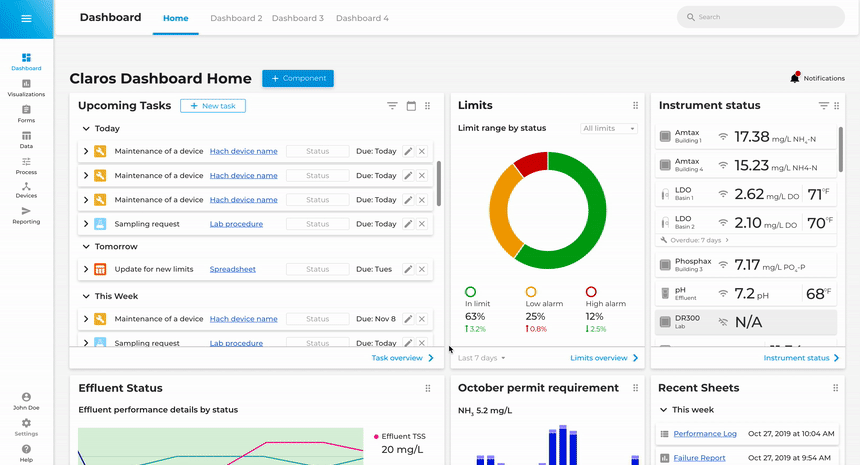Open Help in sidebar

point(26,453)
